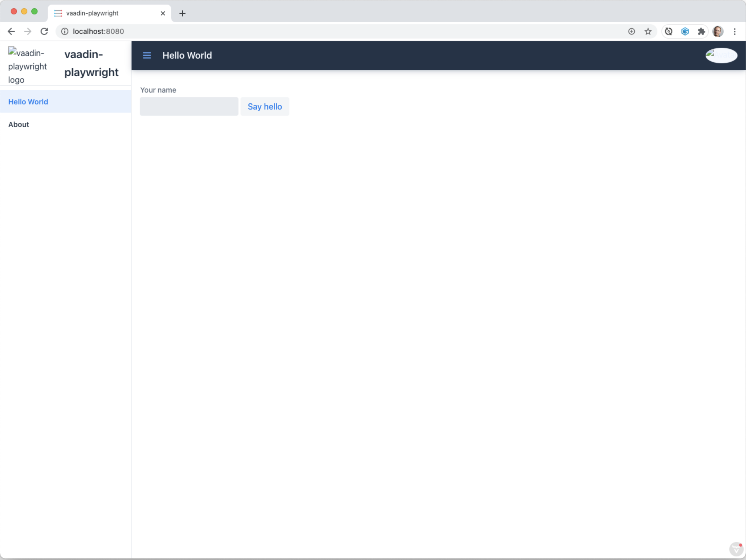Image resolution: width=746 pixels, height=560 pixels.
Task: Click the user avatar in the navbar
Action: tap(721, 55)
